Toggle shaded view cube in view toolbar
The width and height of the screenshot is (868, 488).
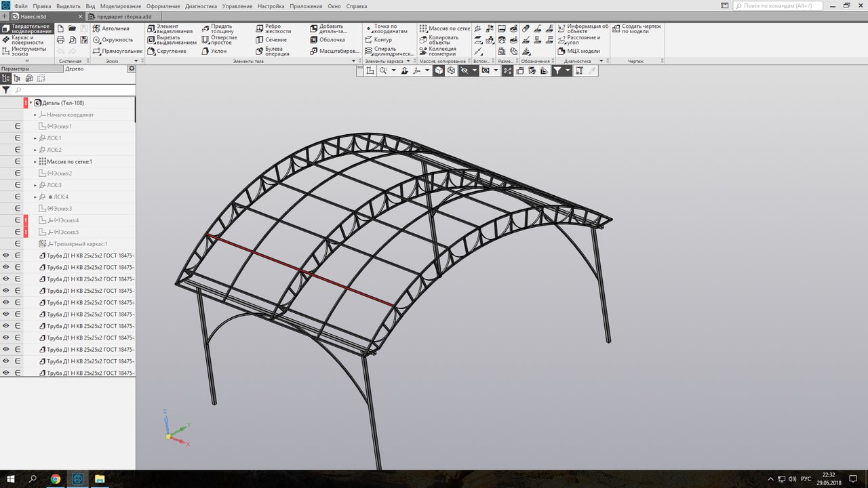point(439,70)
